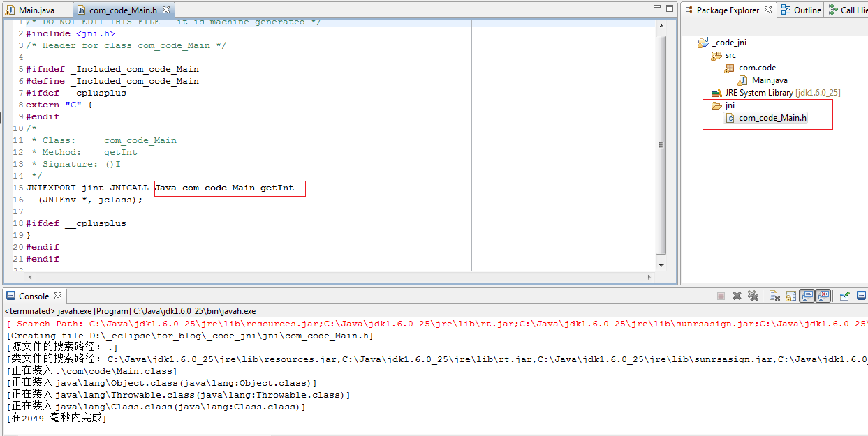This screenshot has height=436, width=868.
Task: Open the Package Explorer view tab
Action: pyautogui.click(x=728, y=10)
